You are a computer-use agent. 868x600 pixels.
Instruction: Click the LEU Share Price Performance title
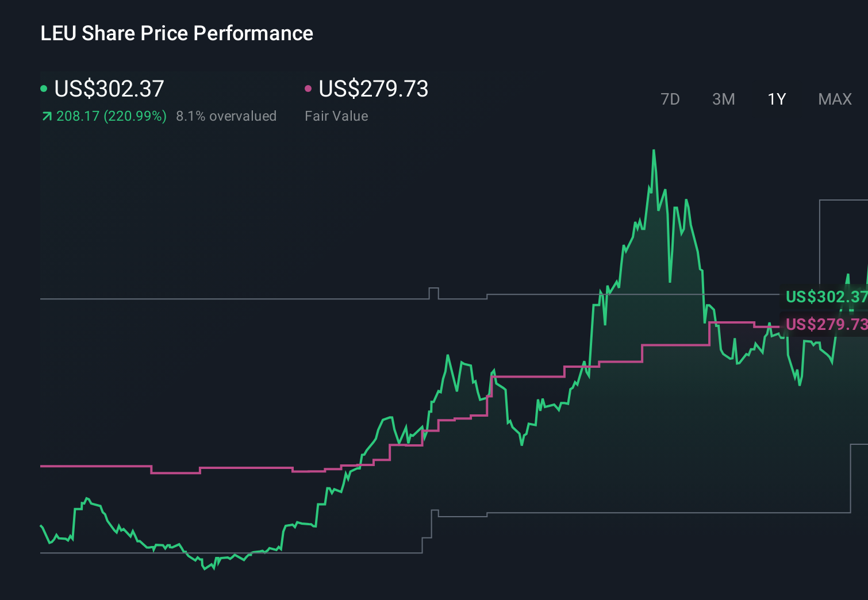click(176, 33)
